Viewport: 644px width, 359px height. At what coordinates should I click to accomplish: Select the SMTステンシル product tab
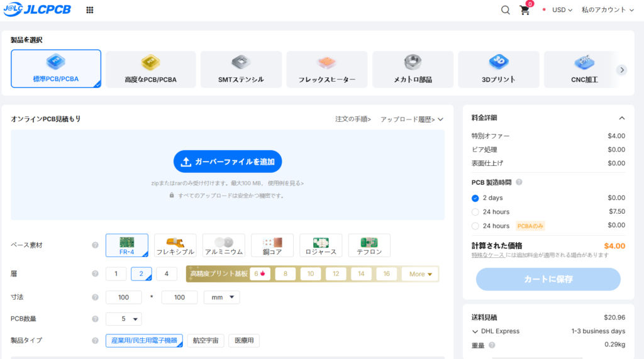(x=240, y=69)
